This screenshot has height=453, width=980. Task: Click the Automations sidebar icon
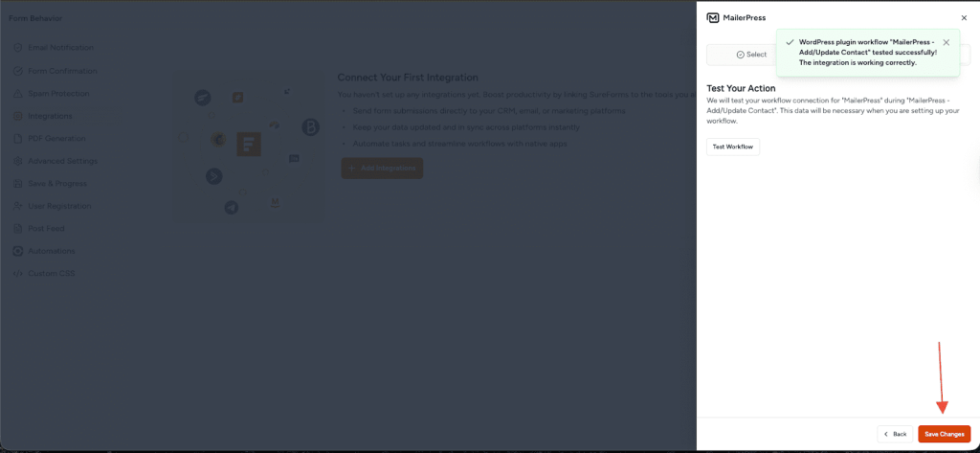coord(17,251)
